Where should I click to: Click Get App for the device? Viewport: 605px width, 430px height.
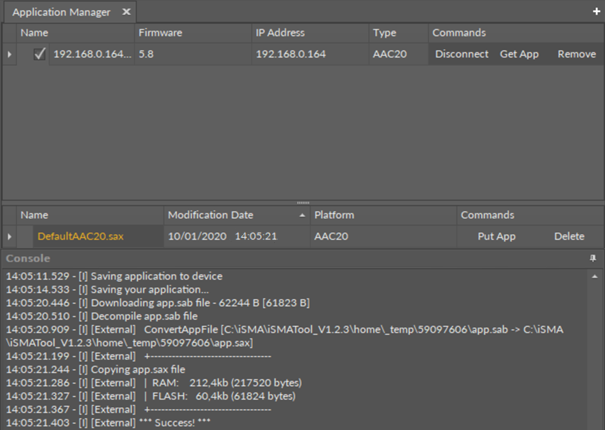coord(521,54)
